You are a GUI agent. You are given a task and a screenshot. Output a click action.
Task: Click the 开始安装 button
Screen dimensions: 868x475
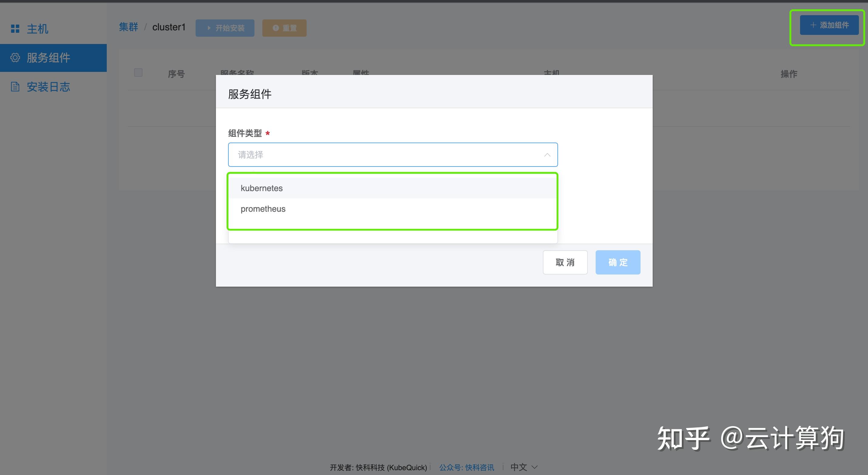(225, 28)
